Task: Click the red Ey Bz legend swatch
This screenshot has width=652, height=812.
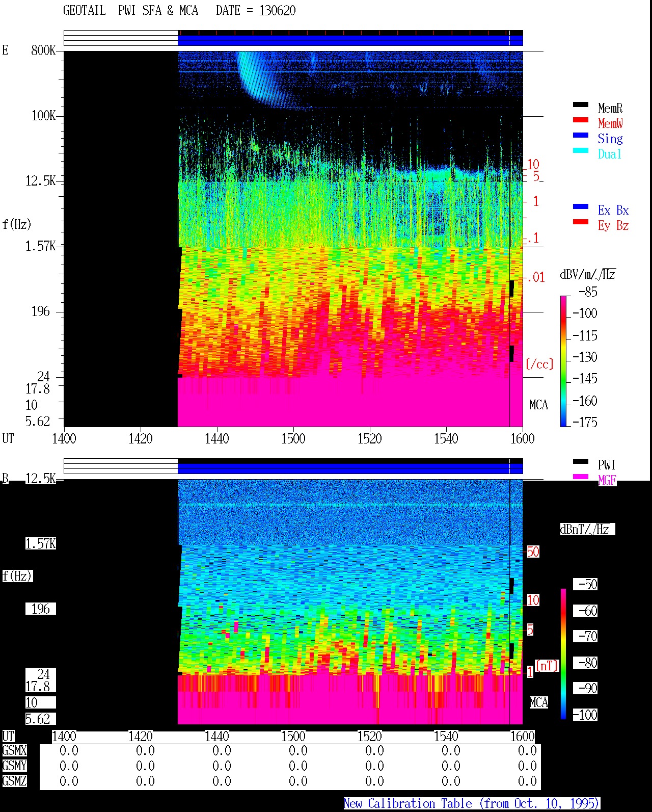Action: pyautogui.click(x=581, y=222)
